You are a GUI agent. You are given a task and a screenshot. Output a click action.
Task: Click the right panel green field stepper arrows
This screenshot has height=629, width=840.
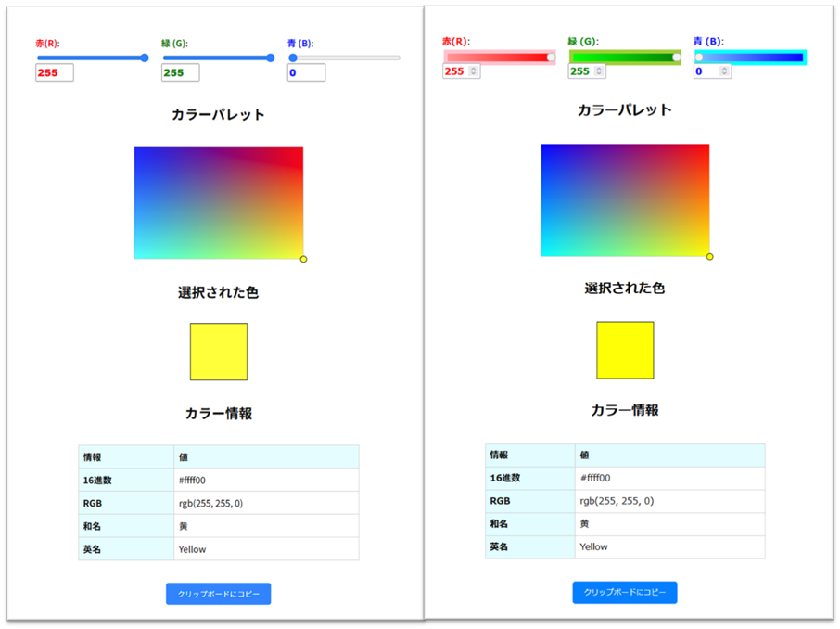[599, 71]
